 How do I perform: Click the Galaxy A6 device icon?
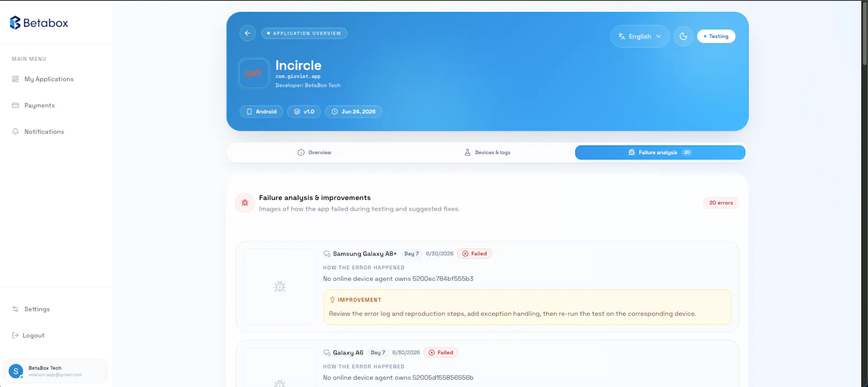pos(327,353)
